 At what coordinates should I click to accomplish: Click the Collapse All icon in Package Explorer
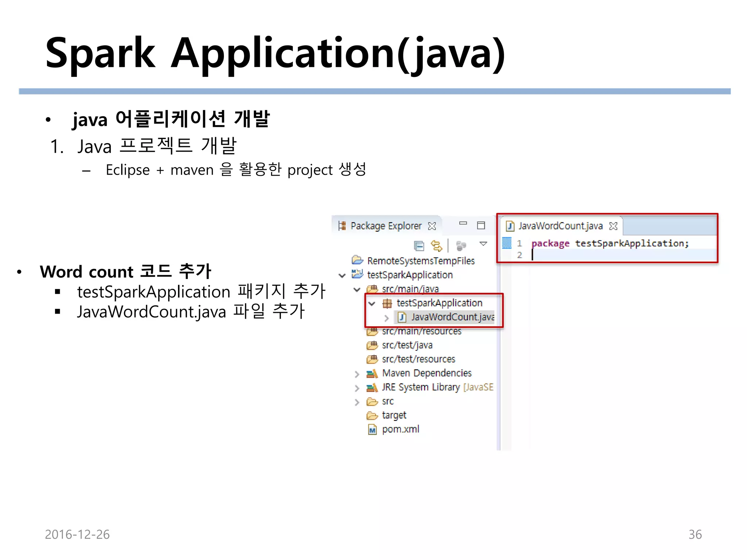419,246
